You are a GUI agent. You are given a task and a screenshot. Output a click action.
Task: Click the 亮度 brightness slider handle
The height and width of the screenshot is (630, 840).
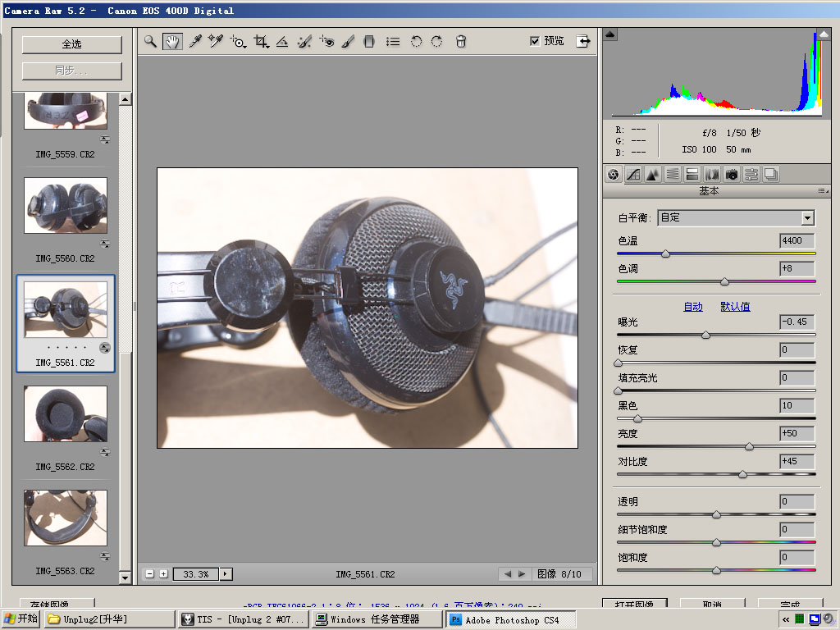pos(750,446)
